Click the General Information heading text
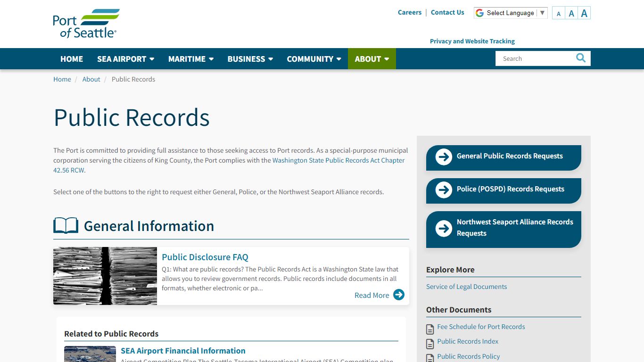 click(149, 226)
